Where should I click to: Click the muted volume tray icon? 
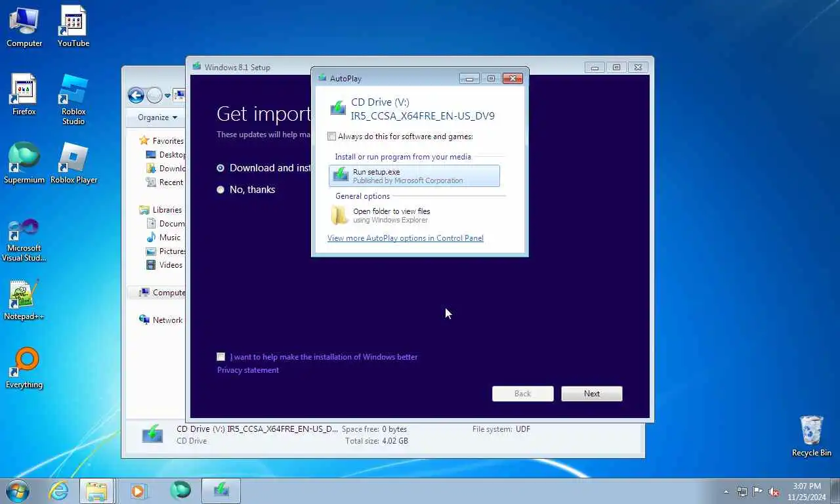tap(774, 492)
